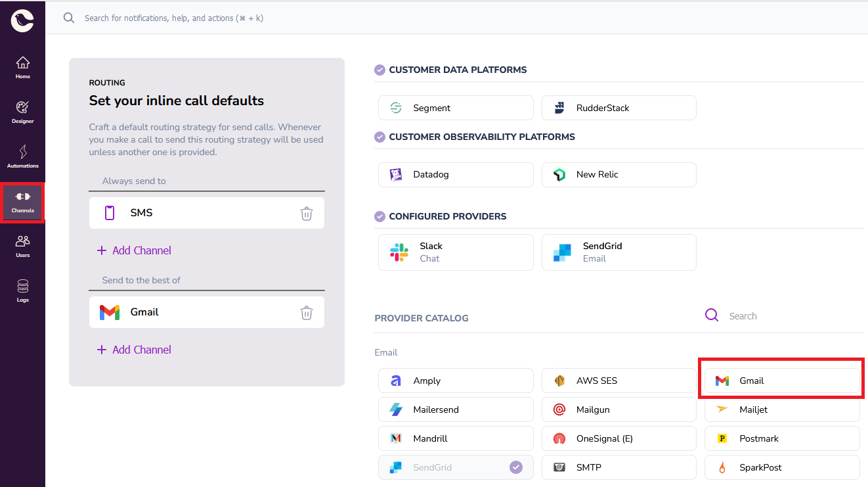
Task: Select the Gmail provider in the catalog
Action: [x=781, y=380]
